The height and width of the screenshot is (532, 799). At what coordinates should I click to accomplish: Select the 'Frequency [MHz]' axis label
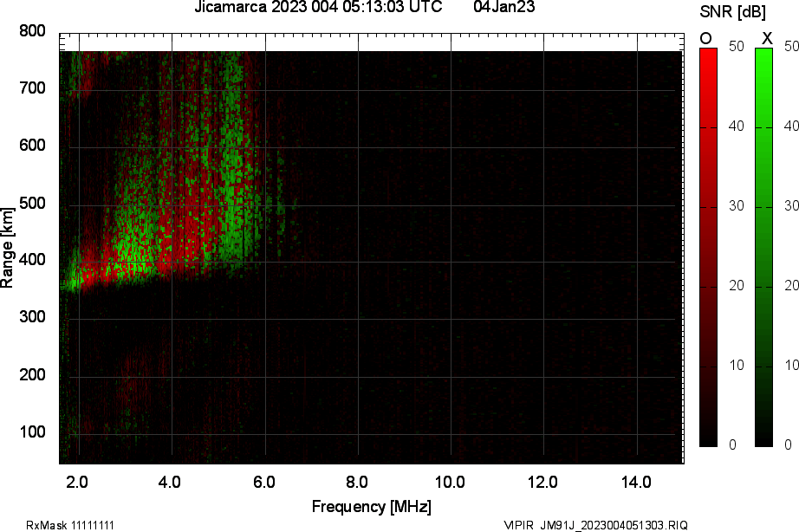(x=371, y=506)
